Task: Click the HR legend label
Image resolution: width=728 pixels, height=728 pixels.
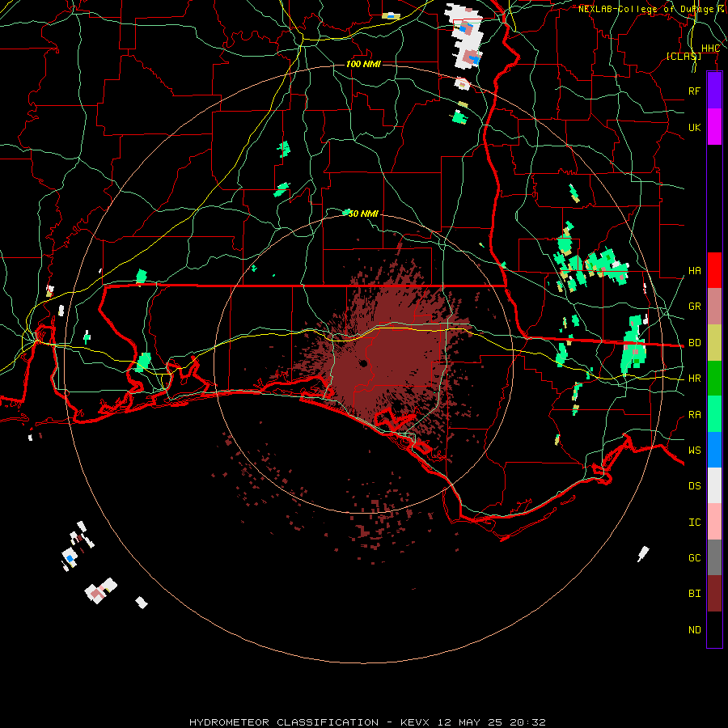Action: (x=694, y=379)
